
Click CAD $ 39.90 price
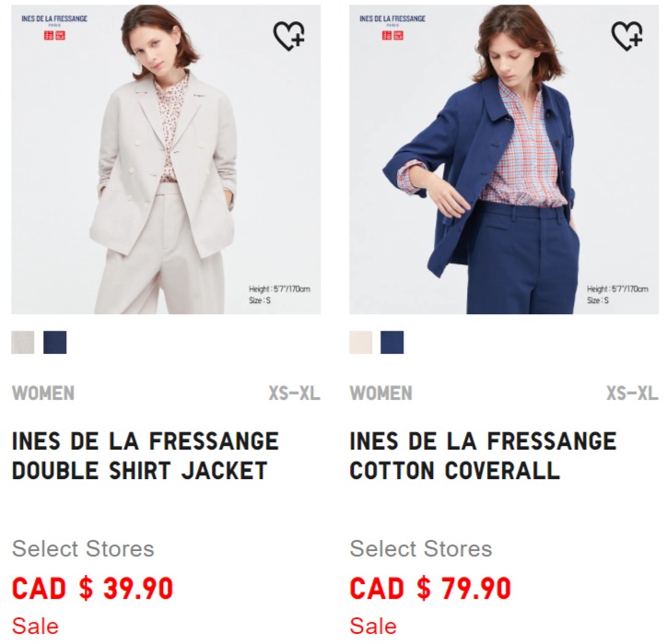point(92,589)
